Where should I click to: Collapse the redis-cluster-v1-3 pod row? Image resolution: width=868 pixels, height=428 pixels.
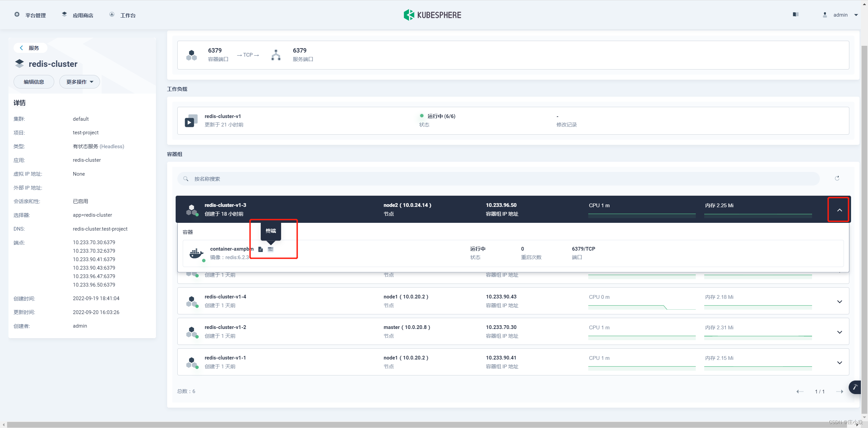tap(839, 210)
